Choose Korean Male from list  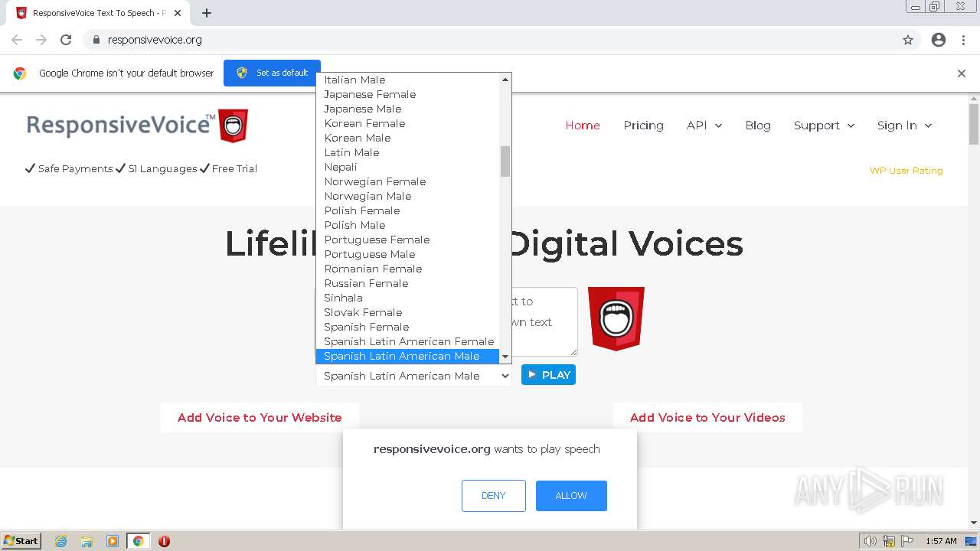pos(408,138)
